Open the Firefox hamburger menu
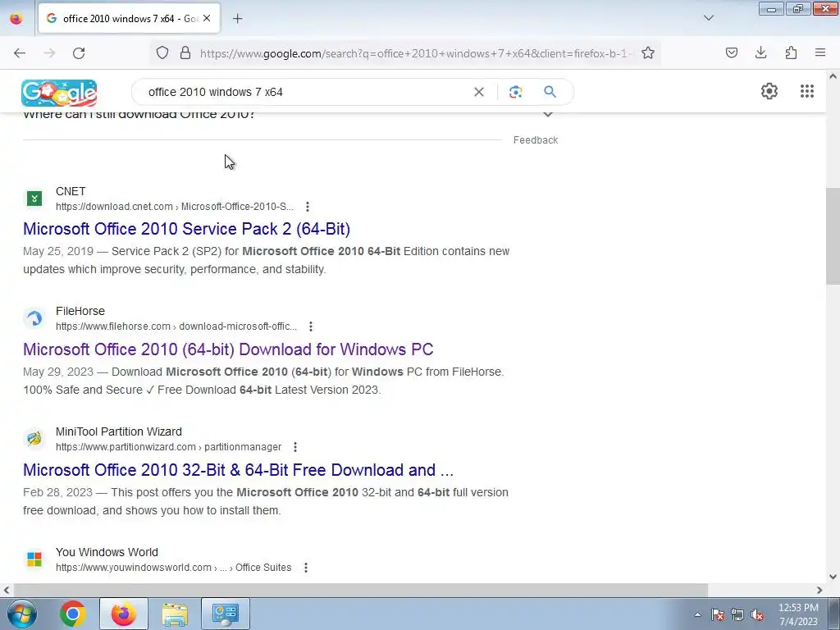 coord(820,53)
